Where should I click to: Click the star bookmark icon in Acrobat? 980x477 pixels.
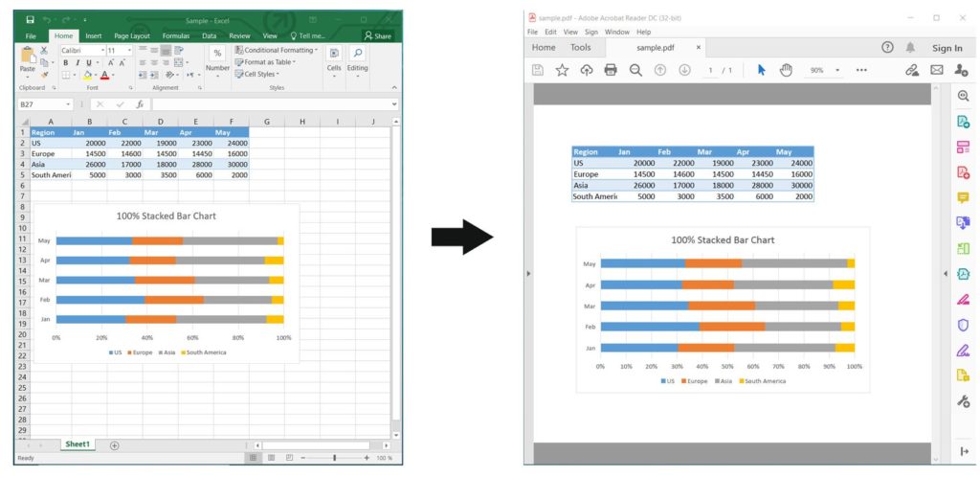click(562, 70)
